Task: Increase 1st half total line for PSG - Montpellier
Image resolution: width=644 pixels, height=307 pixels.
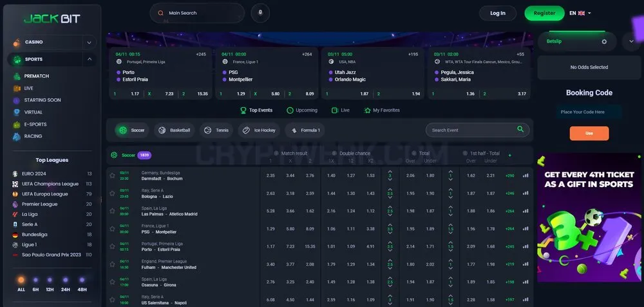Action: click(451, 224)
